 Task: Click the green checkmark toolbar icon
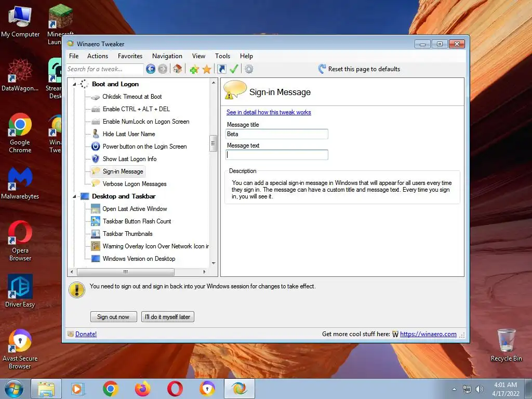(x=234, y=69)
